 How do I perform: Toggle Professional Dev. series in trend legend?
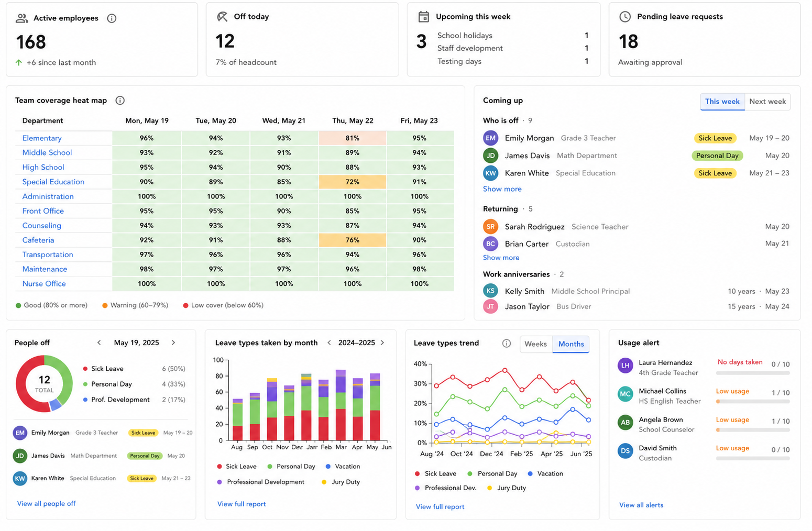[445, 488]
